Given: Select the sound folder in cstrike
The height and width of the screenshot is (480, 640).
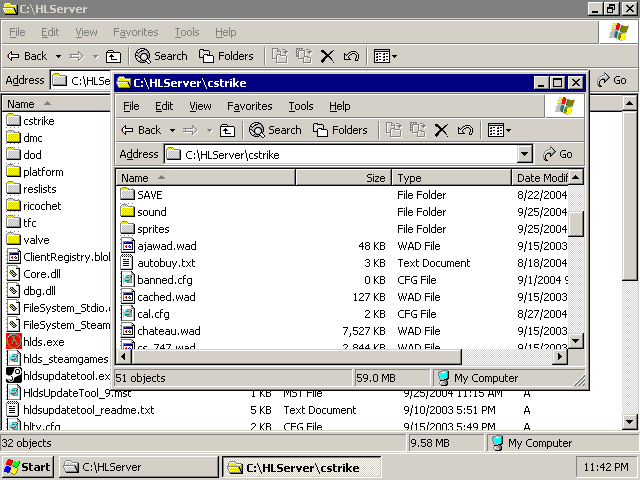Looking at the screenshot, I should 152,212.
